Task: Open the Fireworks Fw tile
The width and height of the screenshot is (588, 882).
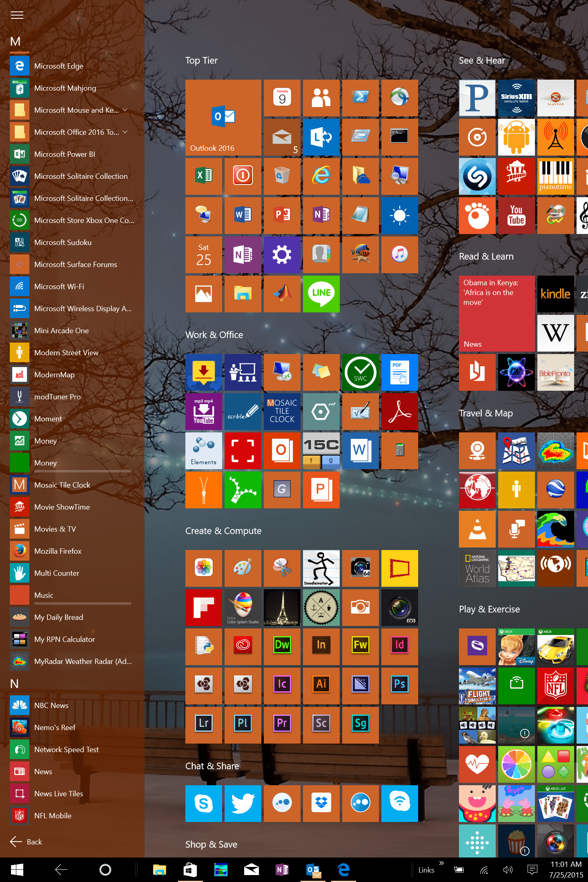Action: pyautogui.click(x=361, y=647)
